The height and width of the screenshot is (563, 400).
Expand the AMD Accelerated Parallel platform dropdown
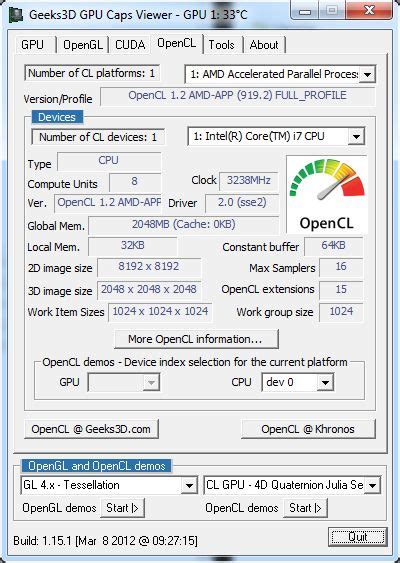368,74
